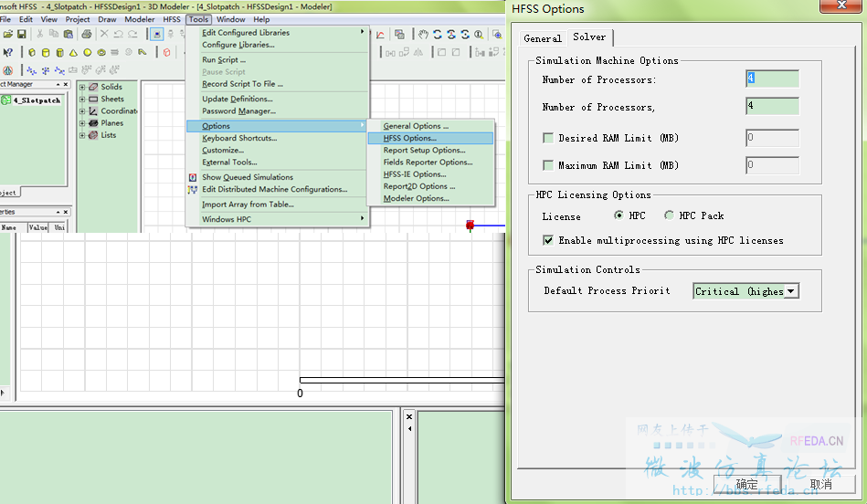Click the Fit All zoom icon
The height and width of the screenshot is (504, 867).
[x=497, y=35]
